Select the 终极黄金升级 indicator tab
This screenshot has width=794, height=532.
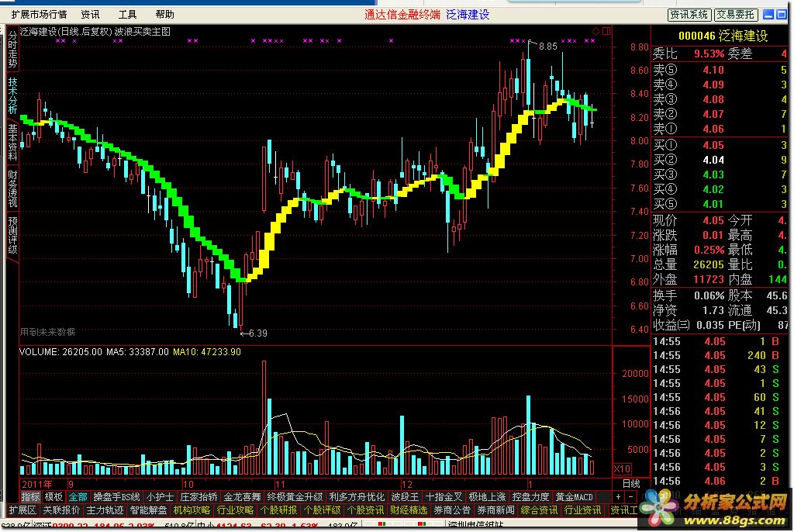(x=295, y=497)
